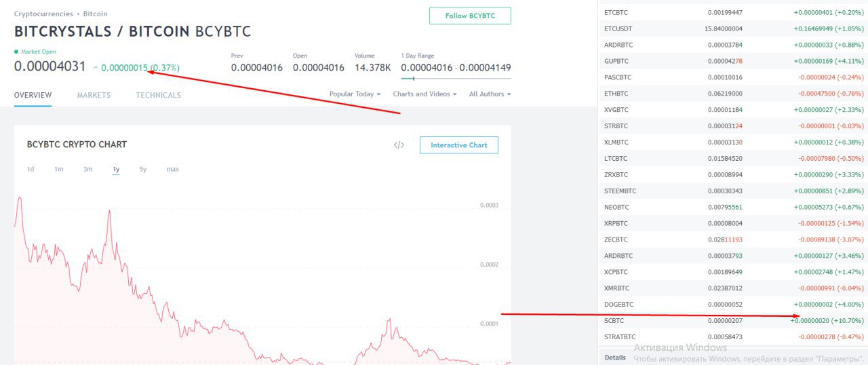This screenshot has width=868, height=365.
Task: Select the 1m chart range
Action: [59, 169]
